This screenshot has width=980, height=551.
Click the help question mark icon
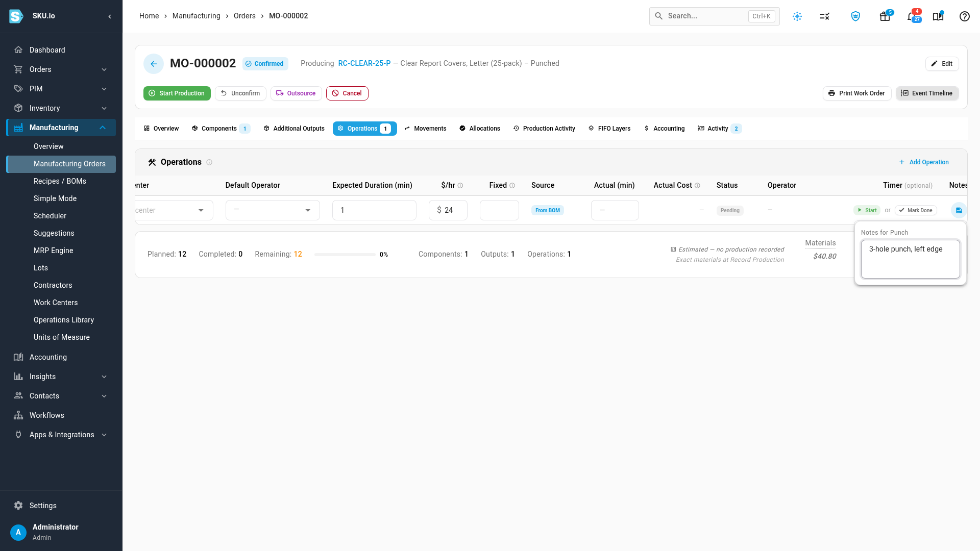coord(964,16)
